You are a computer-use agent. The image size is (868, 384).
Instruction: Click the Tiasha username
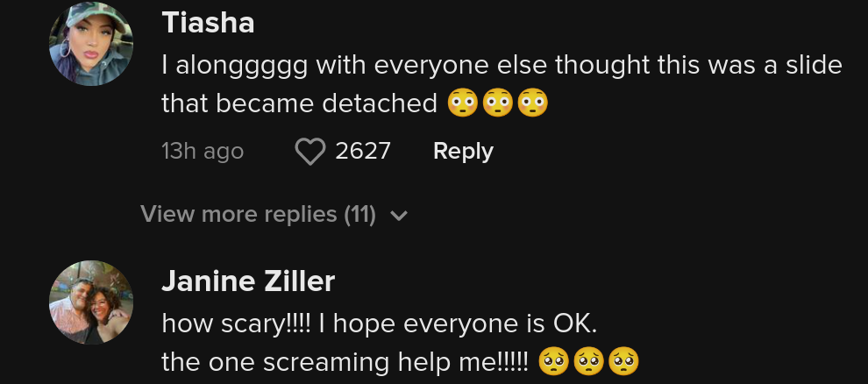(x=208, y=24)
